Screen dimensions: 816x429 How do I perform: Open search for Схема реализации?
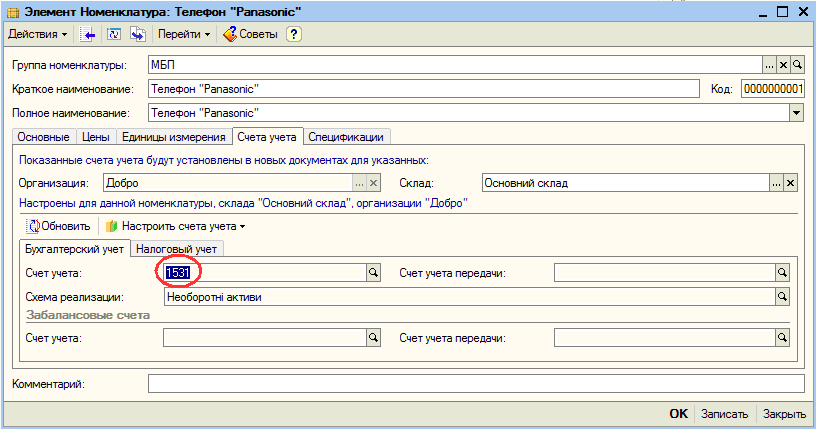coord(782,297)
